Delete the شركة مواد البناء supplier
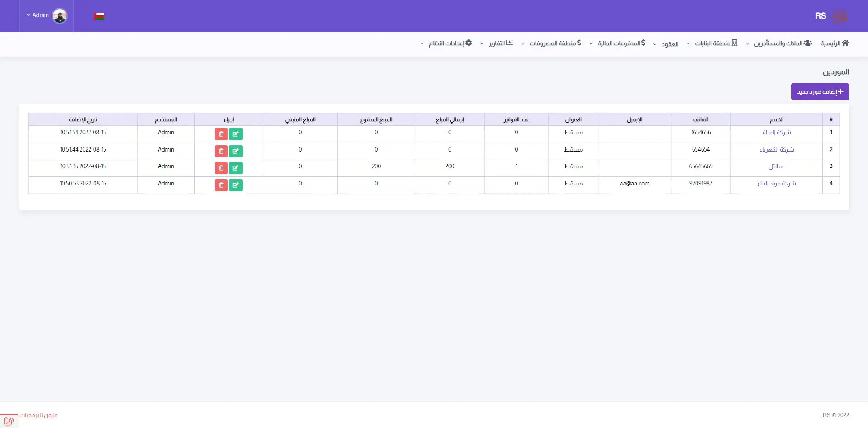868x428 pixels. (221, 185)
